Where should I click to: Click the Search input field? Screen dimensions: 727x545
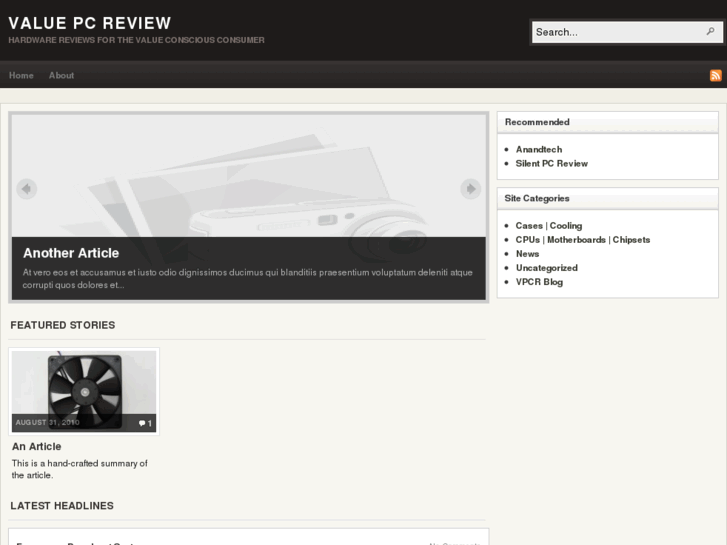click(x=627, y=32)
